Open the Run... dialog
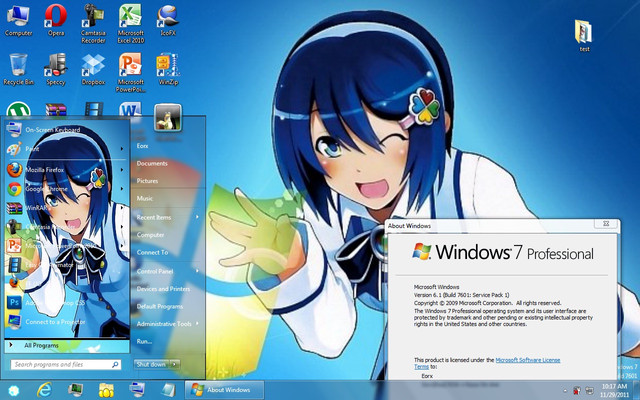 tap(144, 341)
